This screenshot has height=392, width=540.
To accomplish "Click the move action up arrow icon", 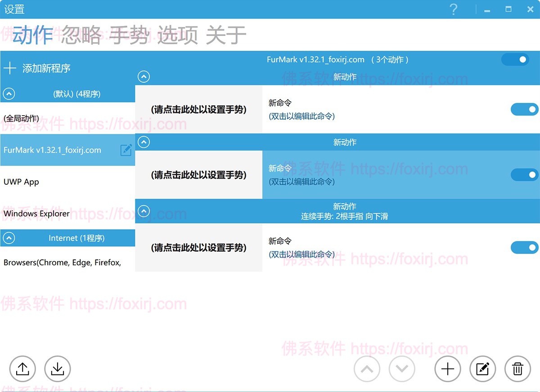I will pyautogui.click(x=367, y=369).
